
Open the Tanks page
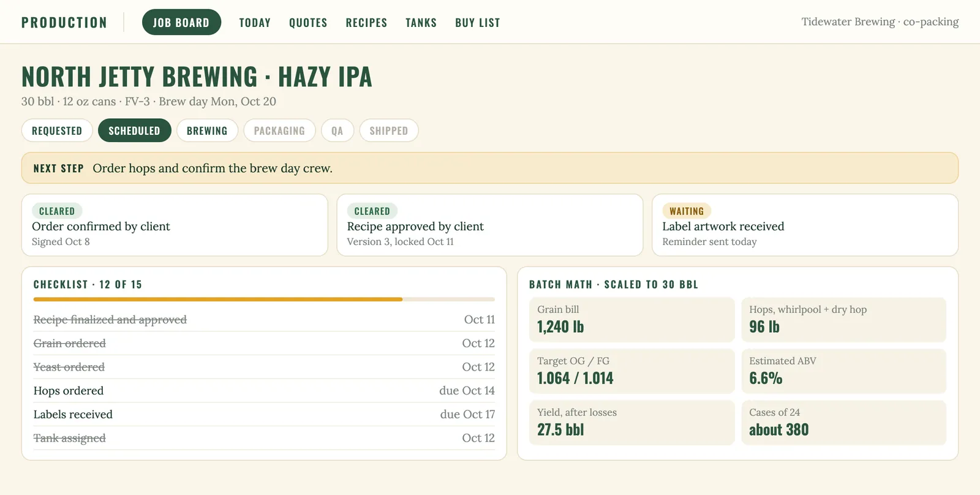pyautogui.click(x=421, y=23)
